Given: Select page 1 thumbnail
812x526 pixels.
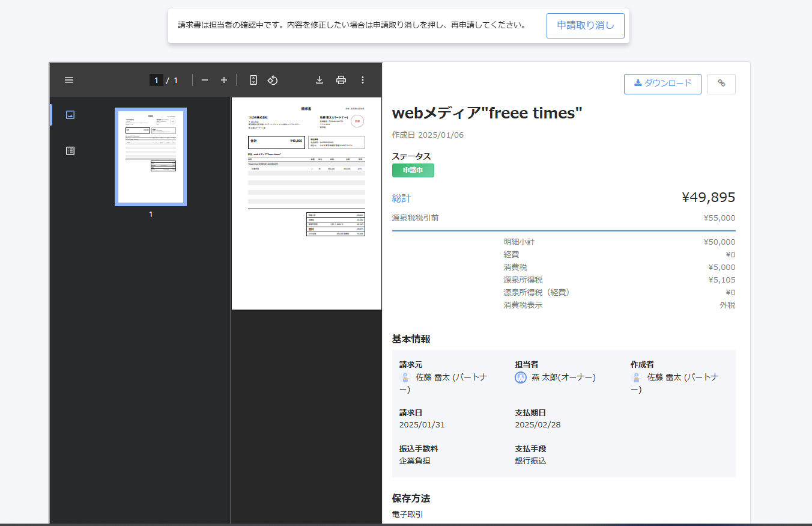Looking at the screenshot, I should (151, 157).
